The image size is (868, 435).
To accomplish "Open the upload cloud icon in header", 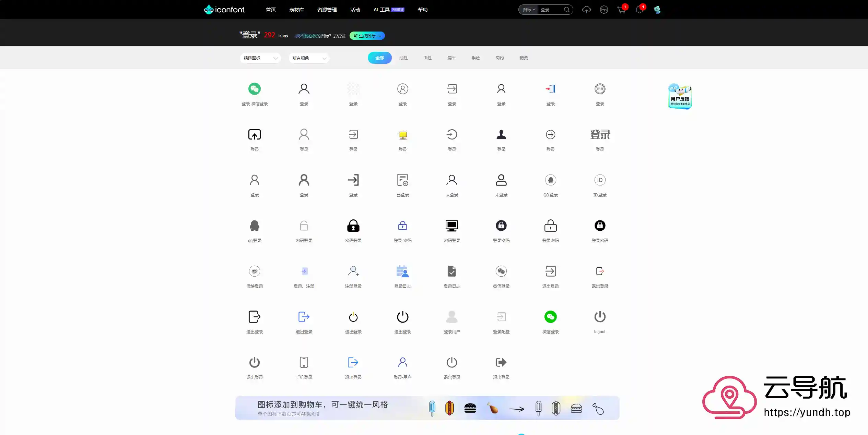I will click(x=586, y=10).
